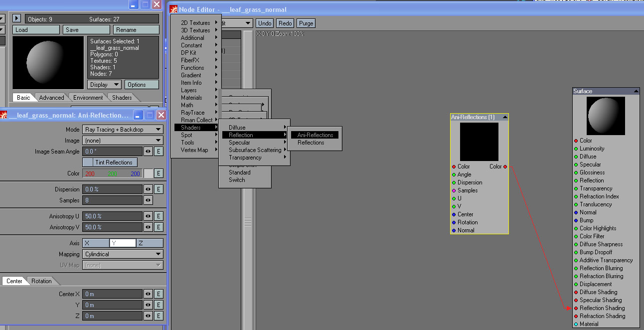Open the Mode dropdown showing Ray Tracing + Backdrop
Screen dimensions: 644x330
point(123,130)
